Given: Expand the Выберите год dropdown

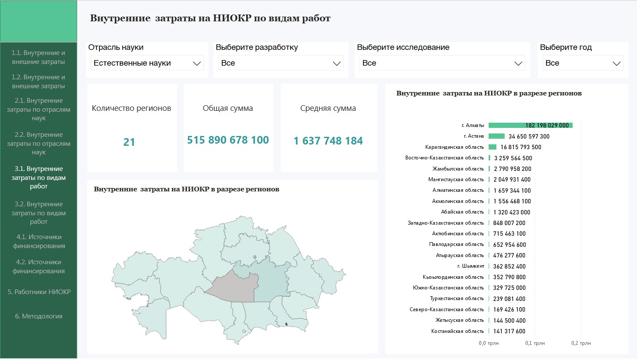Looking at the screenshot, I should click(x=582, y=63).
